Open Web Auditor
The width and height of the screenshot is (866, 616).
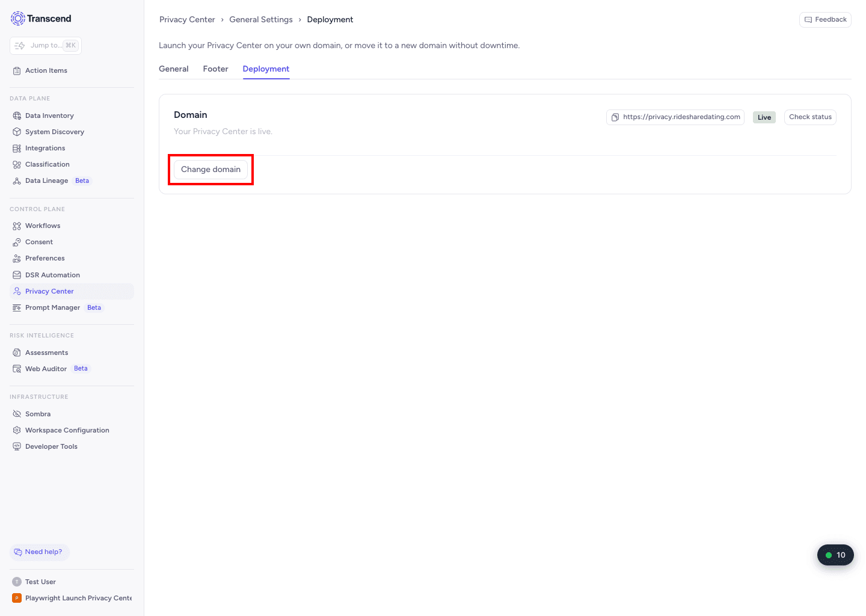[72, 369]
